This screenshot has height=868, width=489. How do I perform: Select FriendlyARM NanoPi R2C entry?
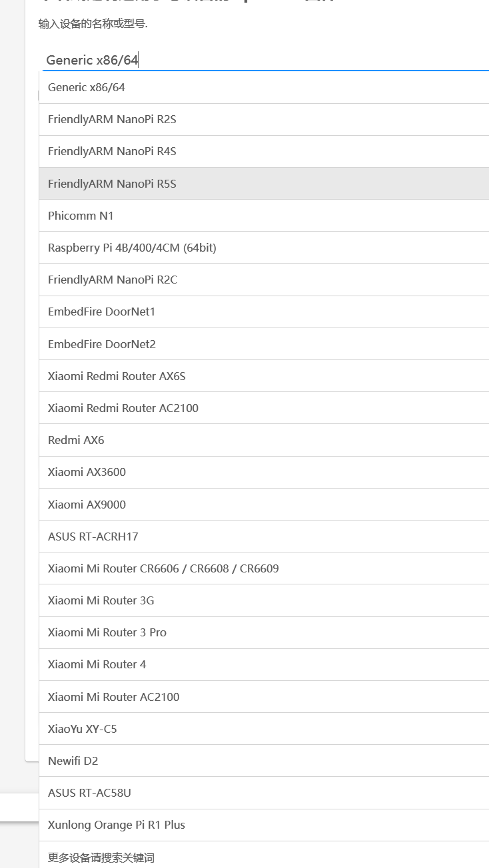pyautogui.click(x=113, y=280)
